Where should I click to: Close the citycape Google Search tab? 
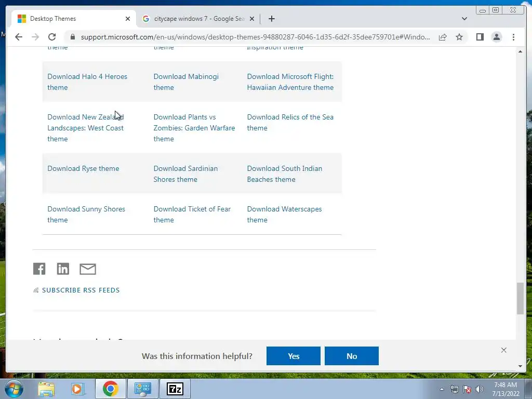[252, 19]
